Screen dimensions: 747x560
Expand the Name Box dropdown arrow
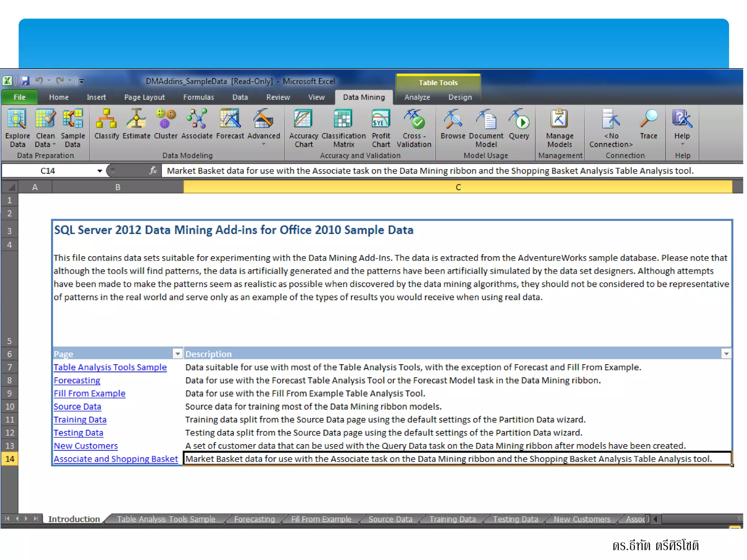99,171
